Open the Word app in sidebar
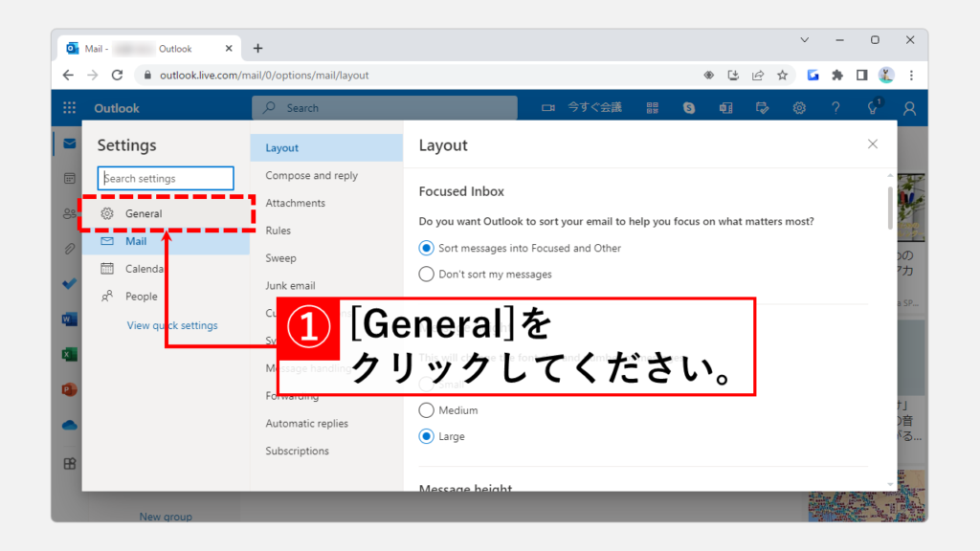The image size is (980, 551). pyautogui.click(x=69, y=319)
